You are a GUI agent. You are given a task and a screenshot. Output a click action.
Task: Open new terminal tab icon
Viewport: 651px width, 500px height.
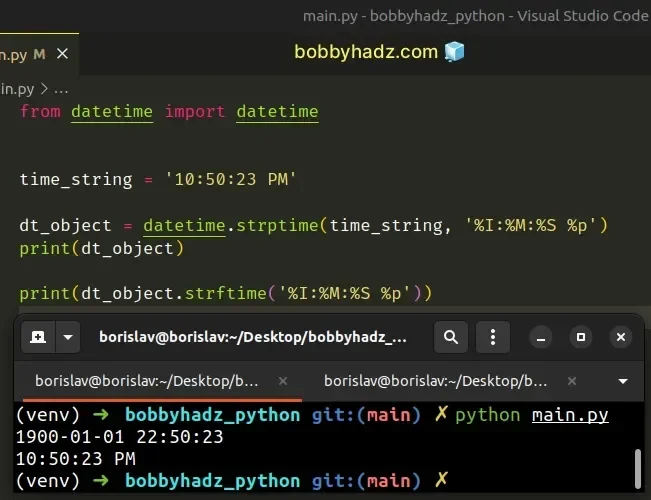[38, 337]
